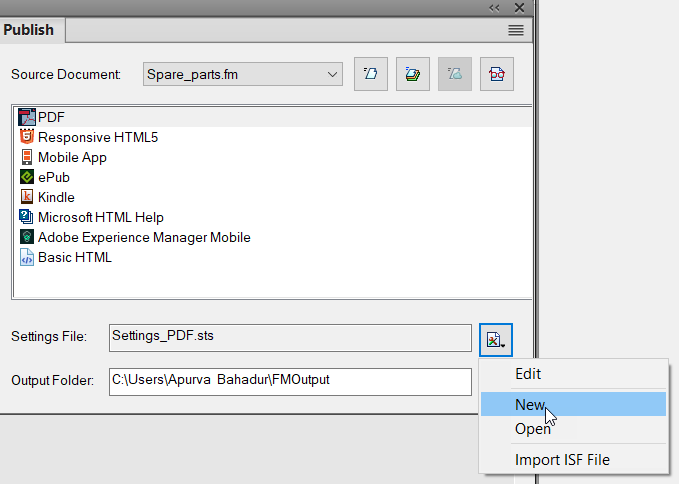Click the View output PDF glasses icon

click(497, 74)
